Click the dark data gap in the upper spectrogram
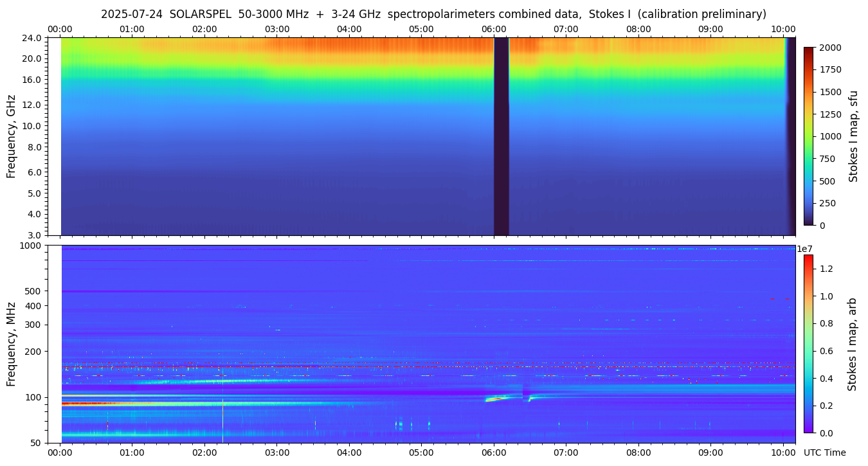 pos(501,136)
